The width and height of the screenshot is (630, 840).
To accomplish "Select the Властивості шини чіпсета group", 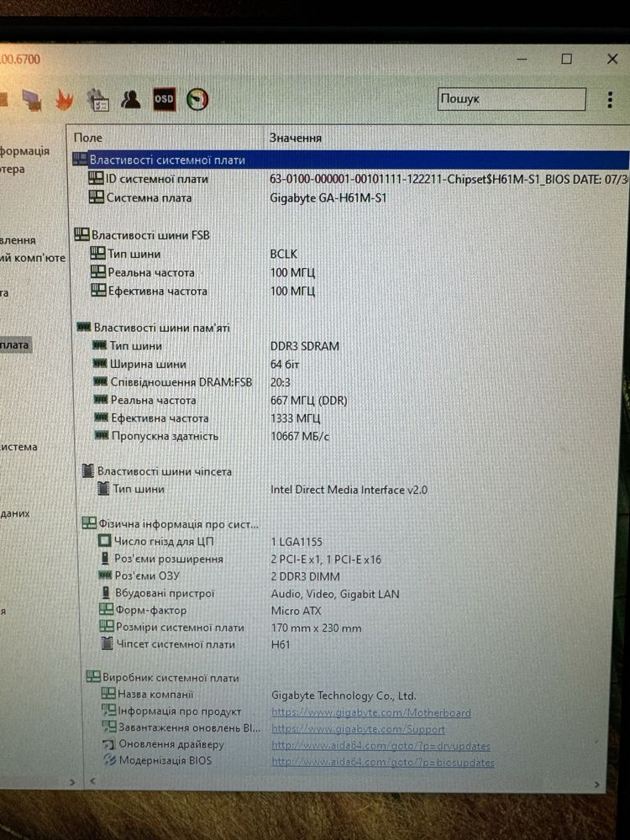I will click(157, 471).
